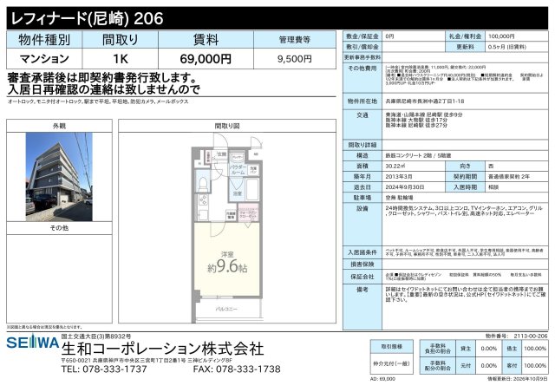Click the 構造 label

[x=362, y=155]
